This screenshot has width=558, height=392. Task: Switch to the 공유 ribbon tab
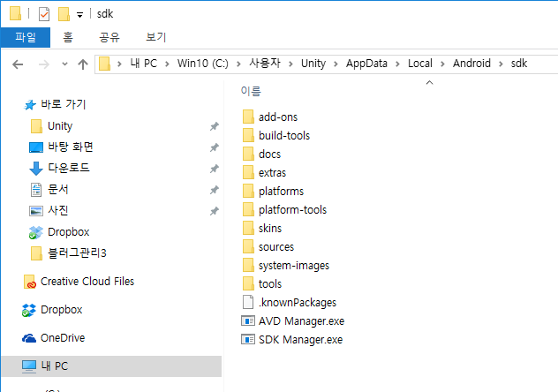tap(109, 37)
